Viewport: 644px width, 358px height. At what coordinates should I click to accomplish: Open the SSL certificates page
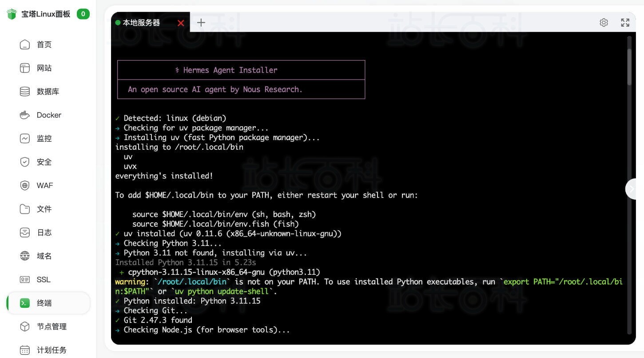(x=44, y=280)
